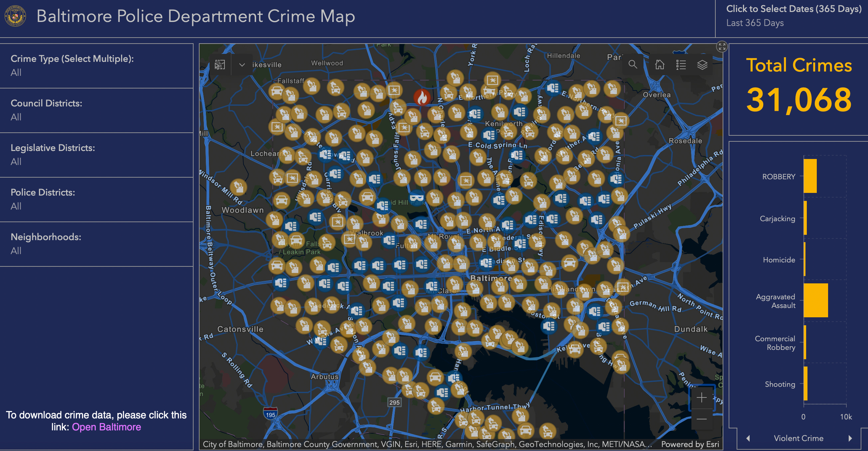Click the Arbutus map label

click(x=325, y=376)
